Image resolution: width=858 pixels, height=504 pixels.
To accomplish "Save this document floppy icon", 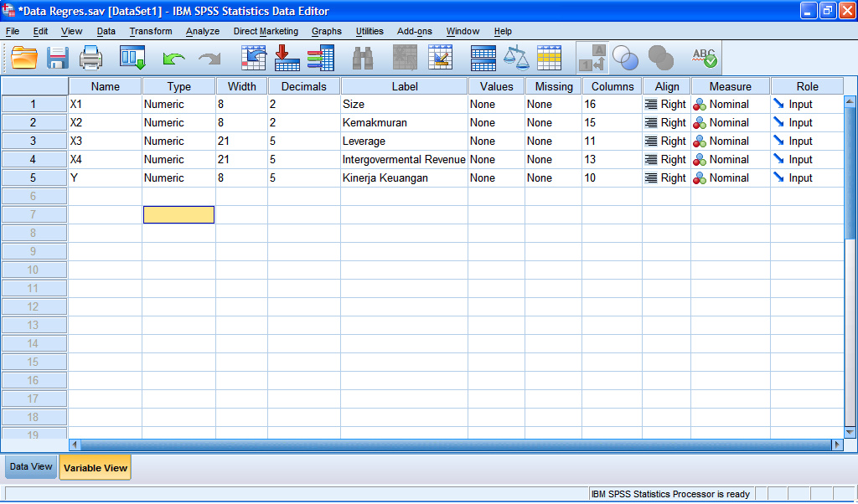I will click(58, 58).
